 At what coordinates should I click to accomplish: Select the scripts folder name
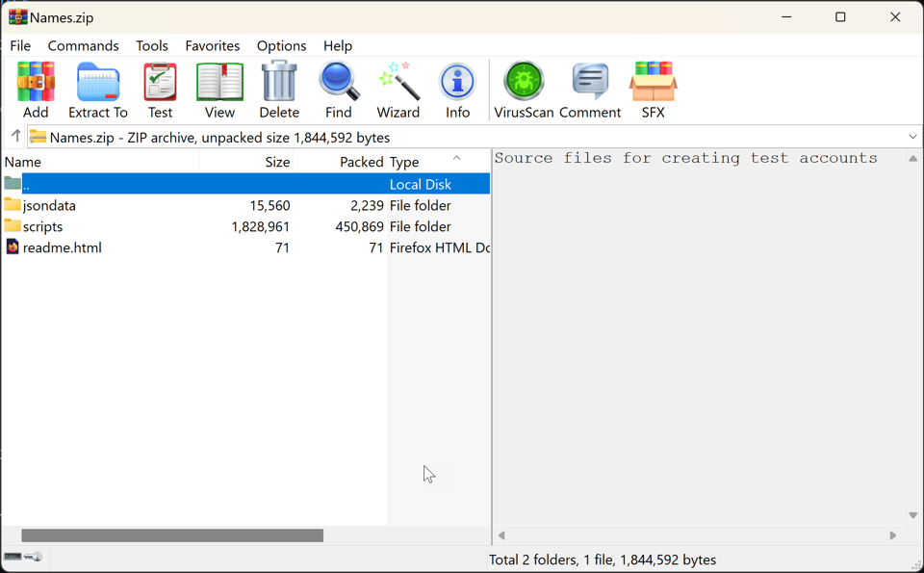coord(42,227)
